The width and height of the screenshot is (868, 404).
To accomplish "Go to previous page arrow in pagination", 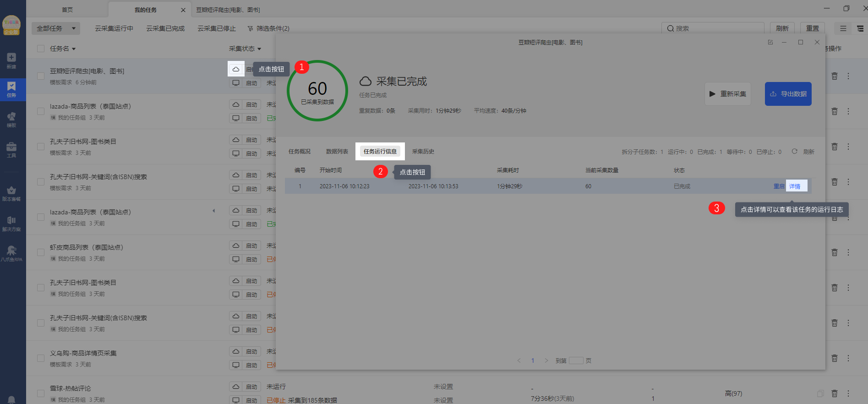I will pyautogui.click(x=519, y=360).
